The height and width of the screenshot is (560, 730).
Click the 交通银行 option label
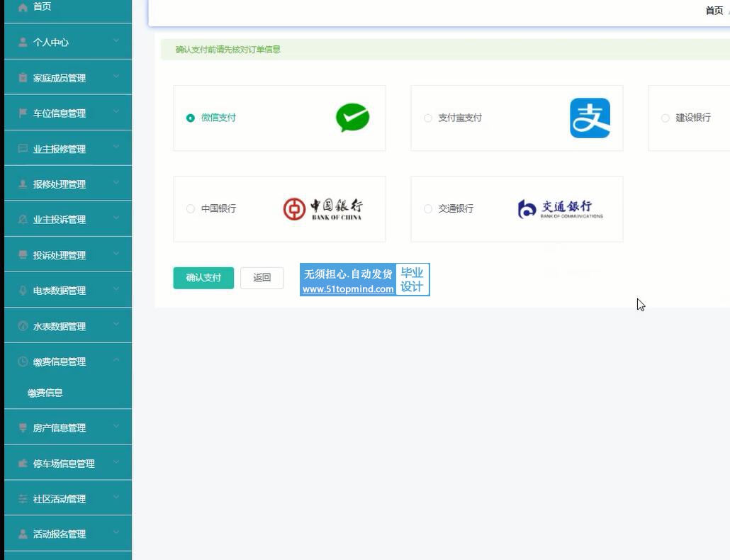point(456,208)
